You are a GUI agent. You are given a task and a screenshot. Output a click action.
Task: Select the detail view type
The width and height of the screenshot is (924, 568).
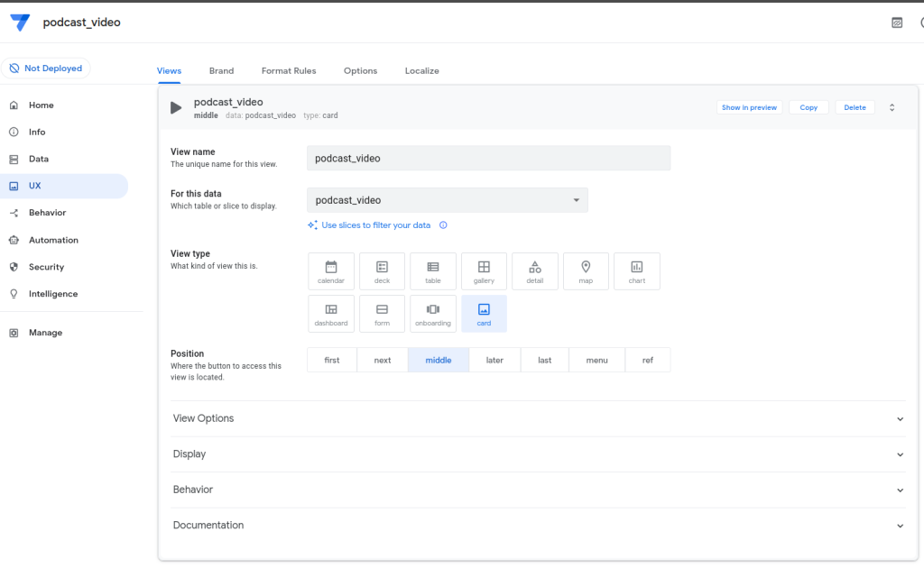point(535,271)
